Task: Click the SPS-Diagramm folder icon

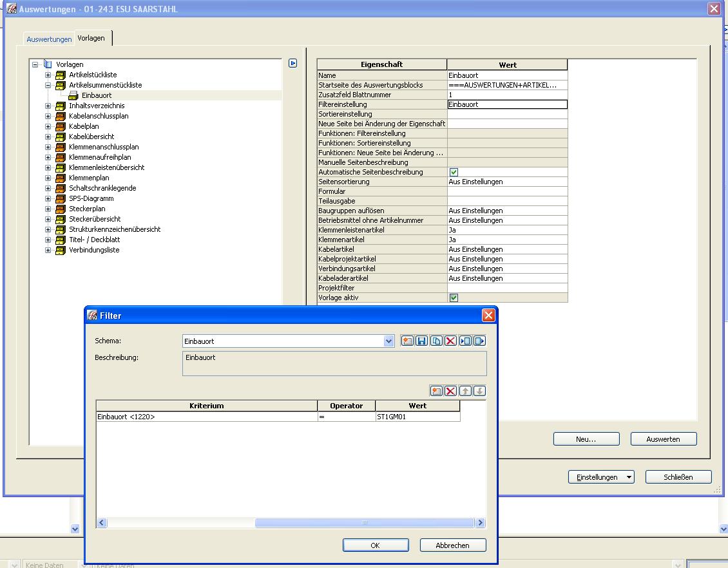Action: tap(61, 198)
